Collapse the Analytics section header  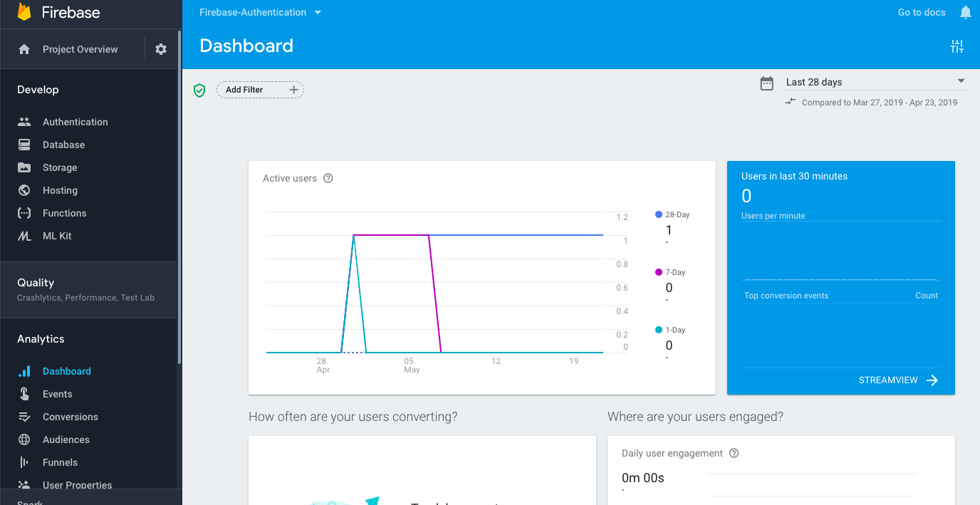41,339
